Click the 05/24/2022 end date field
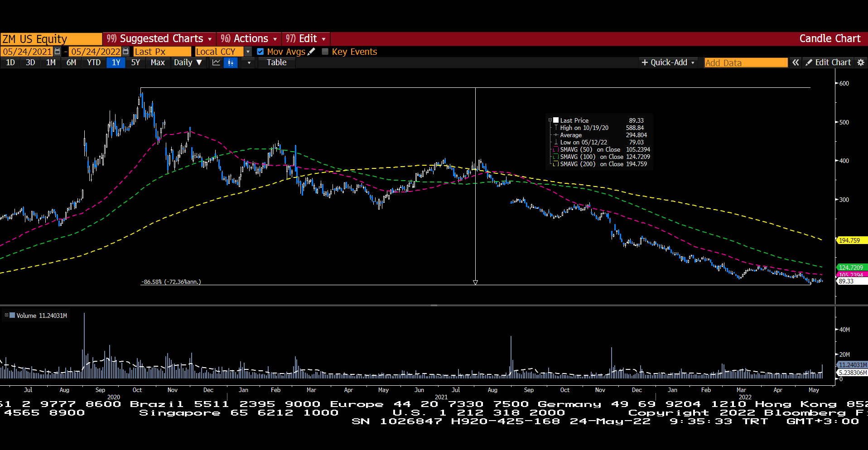The height and width of the screenshot is (450, 868). coord(96,52)
